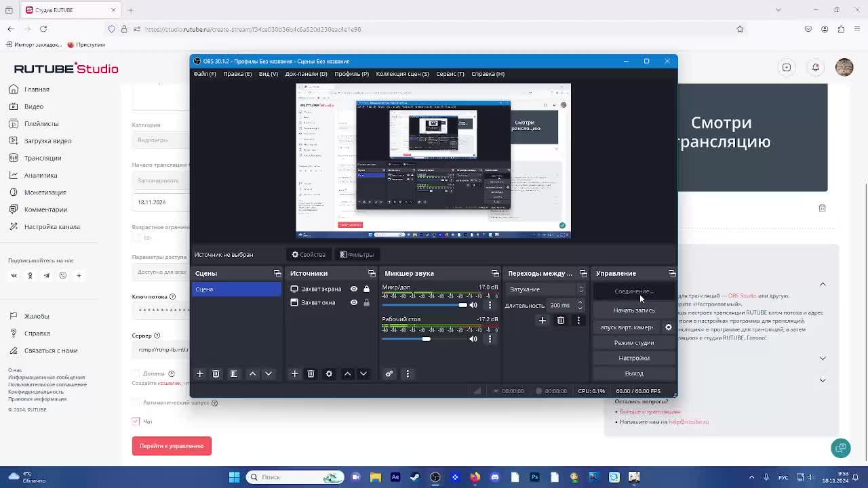Screen dimensions: 868x488
Task: Move source down in Sources panel
Action: (x=363, y=373)
